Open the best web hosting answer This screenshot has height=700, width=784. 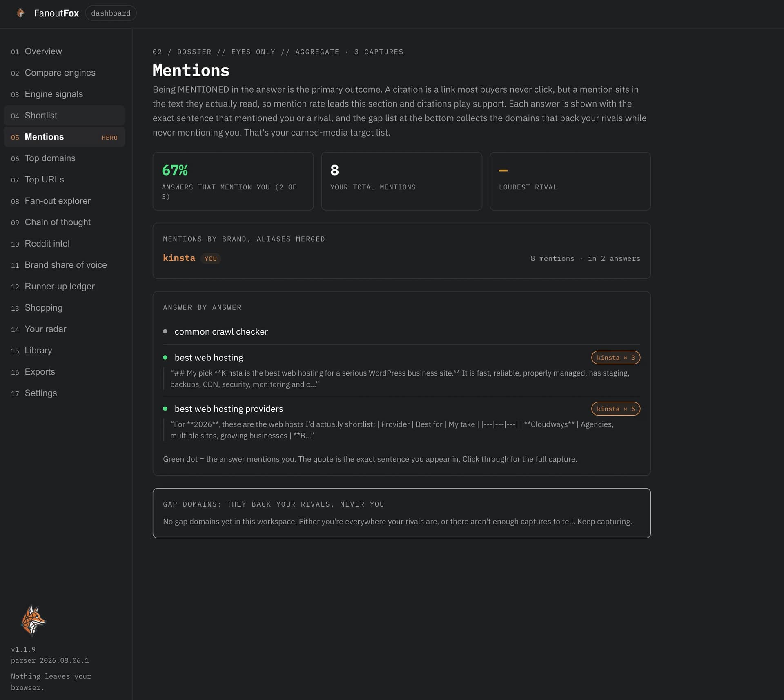(x=209, y=358)
